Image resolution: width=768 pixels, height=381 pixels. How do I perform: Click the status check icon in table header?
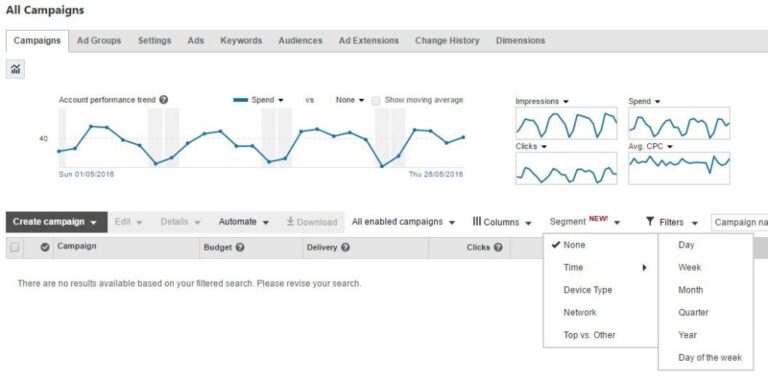(x=45, y=248)
